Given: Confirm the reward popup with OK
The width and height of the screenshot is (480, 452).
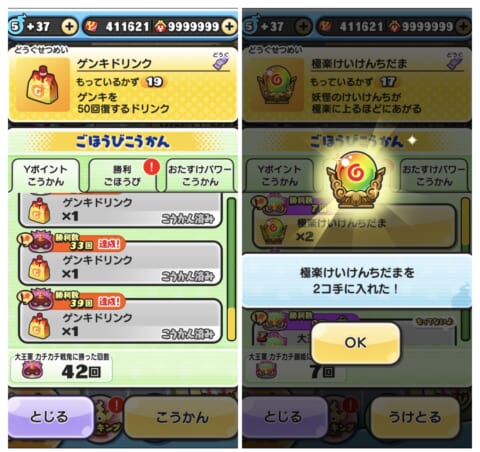Looking at the screenshot, I should (355, 343).
